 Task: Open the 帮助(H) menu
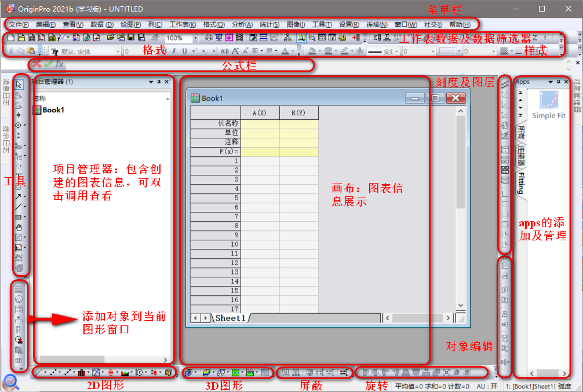[460, 24]
